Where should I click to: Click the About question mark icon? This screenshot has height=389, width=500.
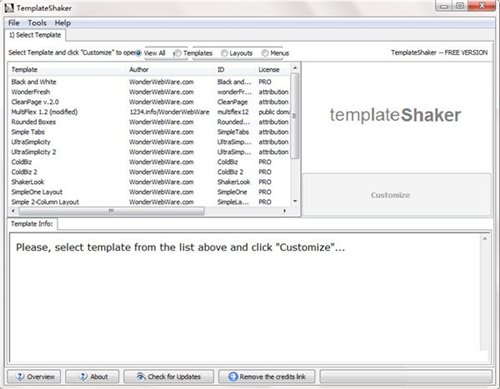click(x=83, y=377)
